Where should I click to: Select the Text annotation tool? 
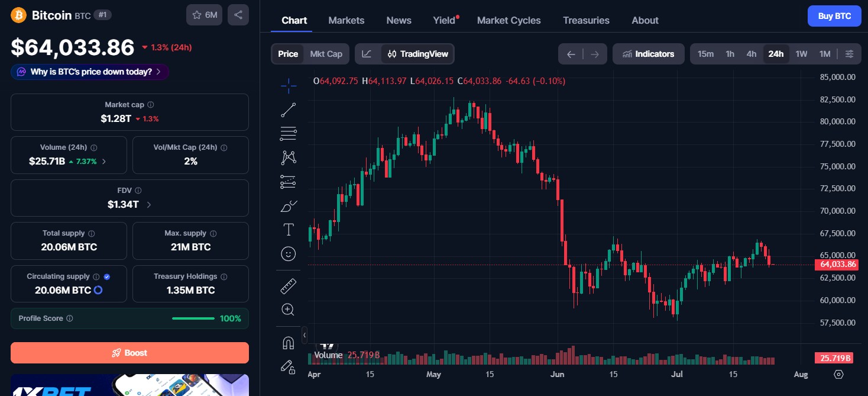pyautogui.click(x=289, y=230)
